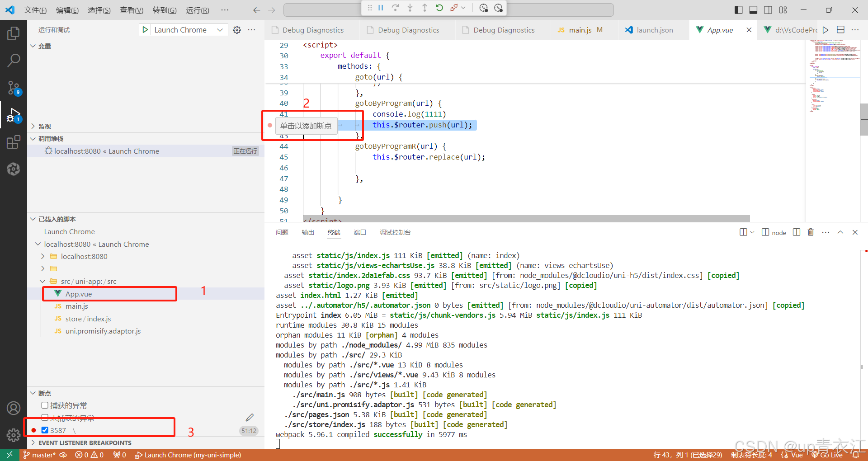868x461 pixels.
Task: Click the Restart debugging icon
Action: click(x=439, y=8)
